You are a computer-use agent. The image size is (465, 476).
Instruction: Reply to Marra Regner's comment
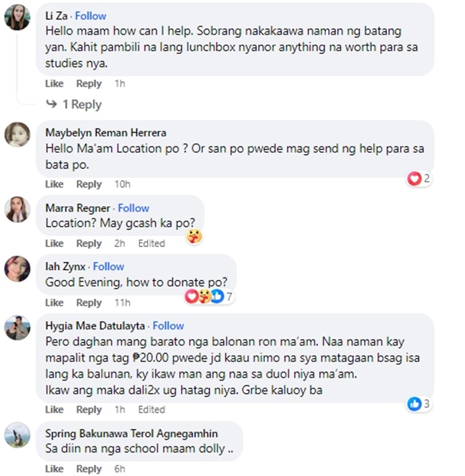[x=89, y=243]
